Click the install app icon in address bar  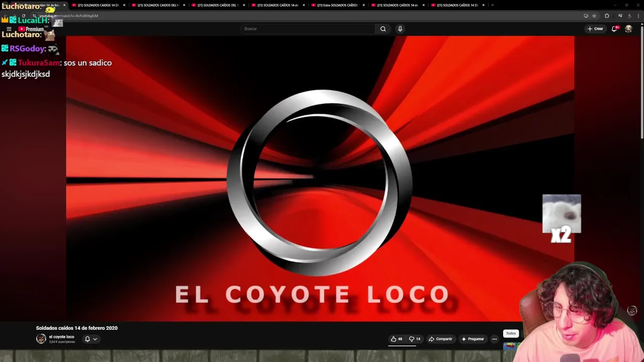586,16
